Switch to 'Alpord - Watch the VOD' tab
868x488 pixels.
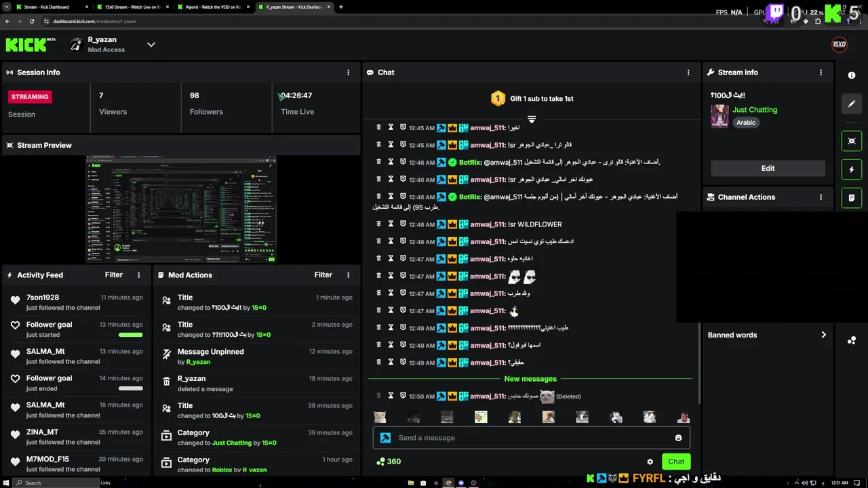(x=214, y=7)
